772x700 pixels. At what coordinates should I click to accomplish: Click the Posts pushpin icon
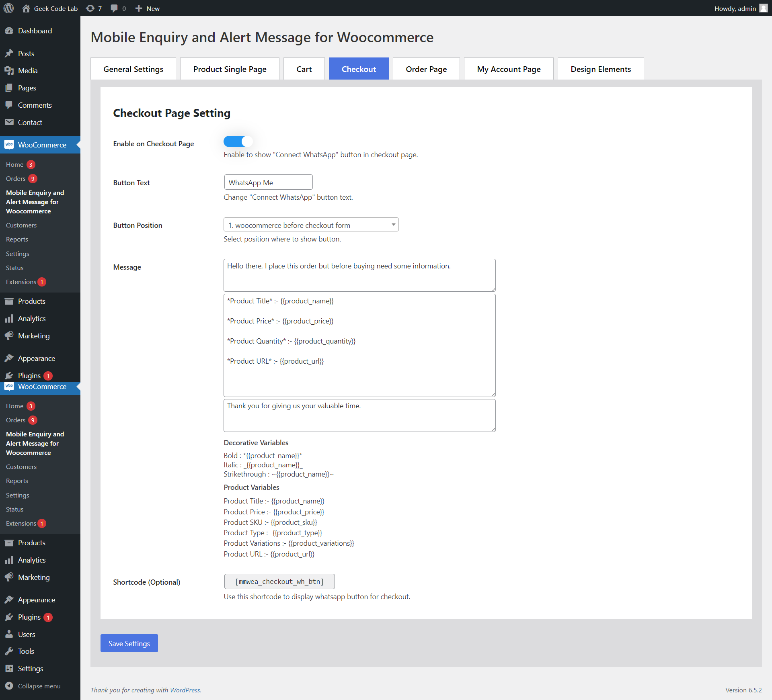coord(9,53)
